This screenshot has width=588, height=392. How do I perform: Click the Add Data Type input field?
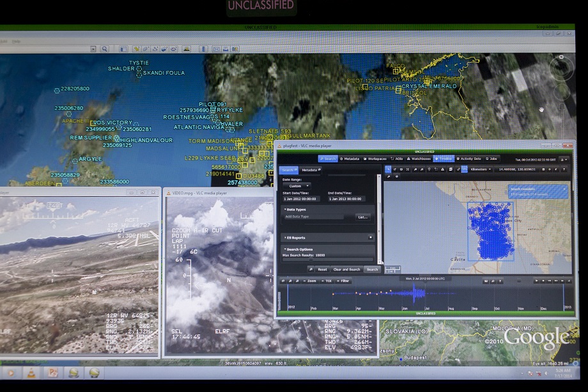coord(314,217)
